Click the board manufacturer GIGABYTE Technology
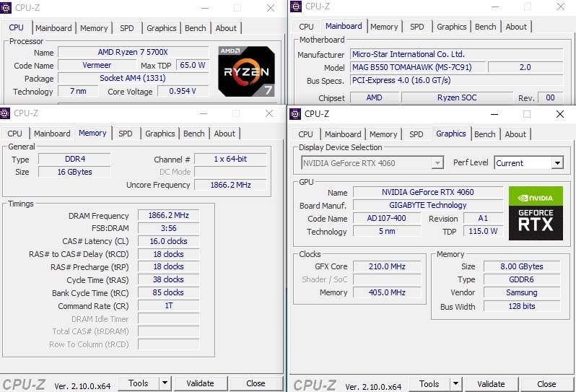576x392 pixels. click(x=427, y=205)
